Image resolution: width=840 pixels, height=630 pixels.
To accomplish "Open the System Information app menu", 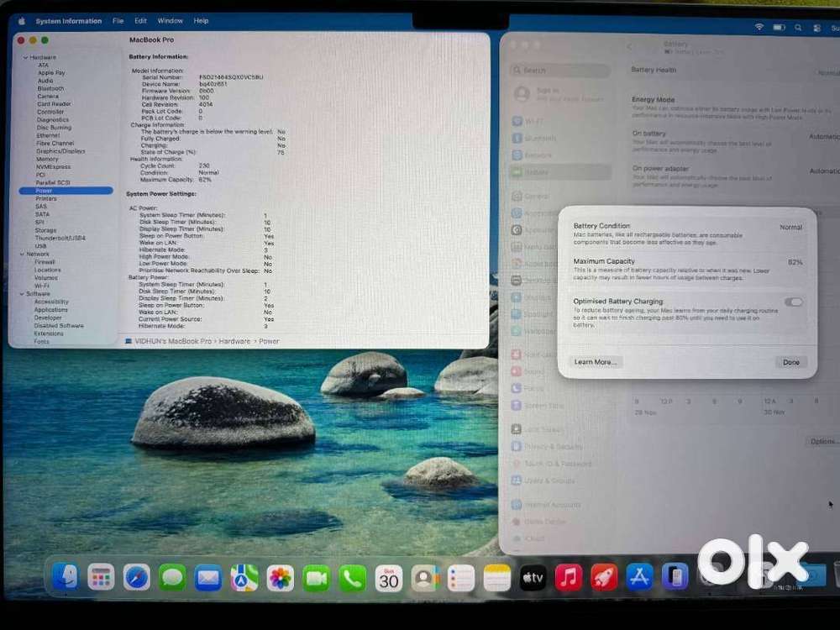I will (x=69, y=21).
